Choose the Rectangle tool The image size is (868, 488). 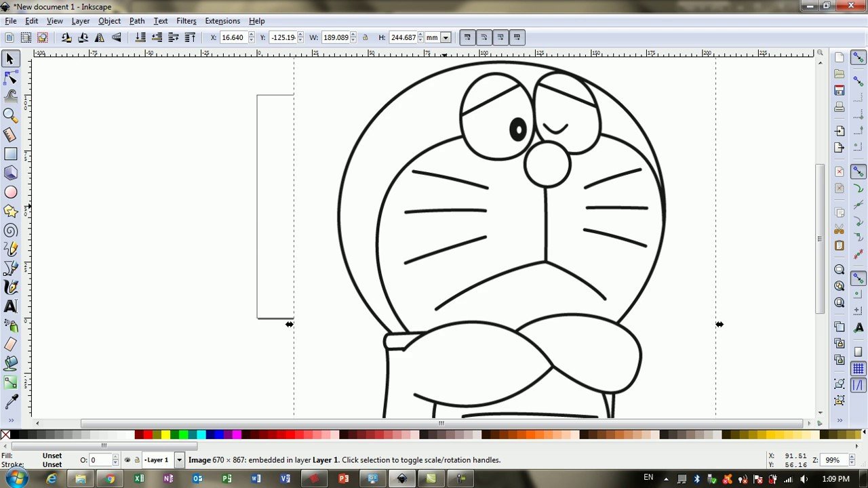pyautogui.click(x=10, y=155)
